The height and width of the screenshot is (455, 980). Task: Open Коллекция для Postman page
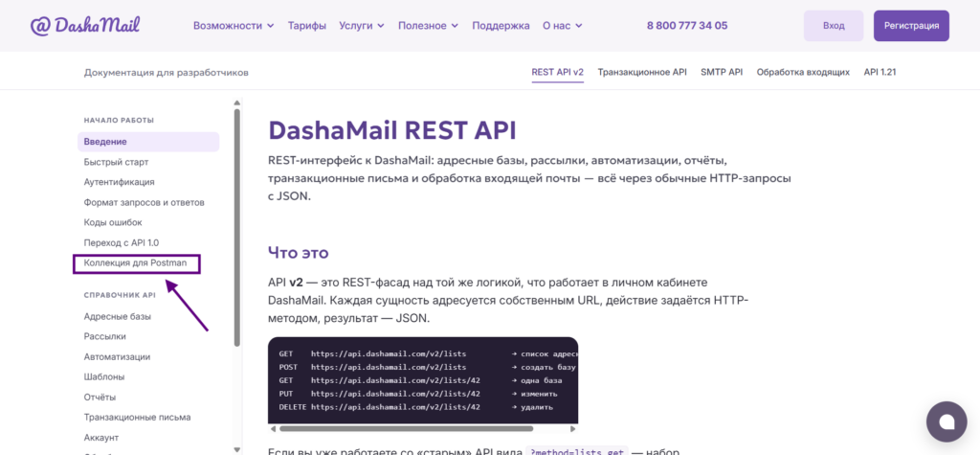tap(135, 263)
